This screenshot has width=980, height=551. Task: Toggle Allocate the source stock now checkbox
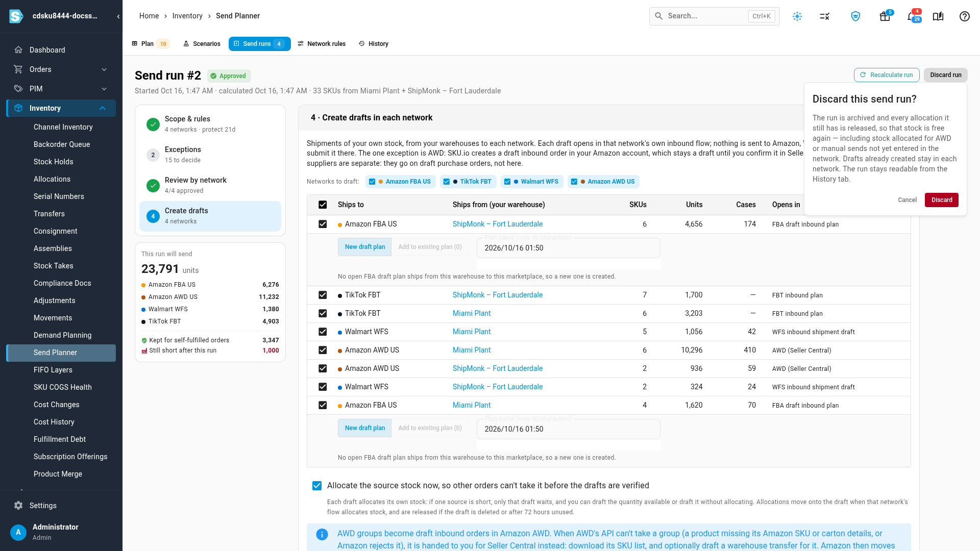click(x=317, y=486)
